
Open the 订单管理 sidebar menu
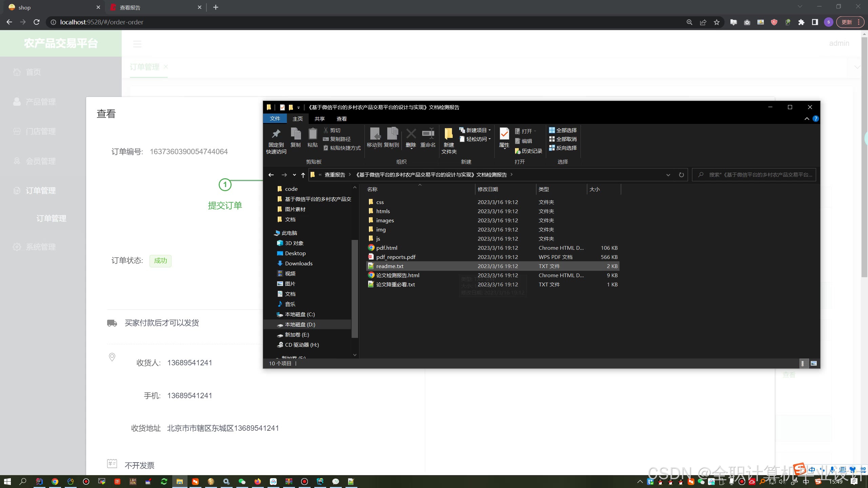coord(41,190)
